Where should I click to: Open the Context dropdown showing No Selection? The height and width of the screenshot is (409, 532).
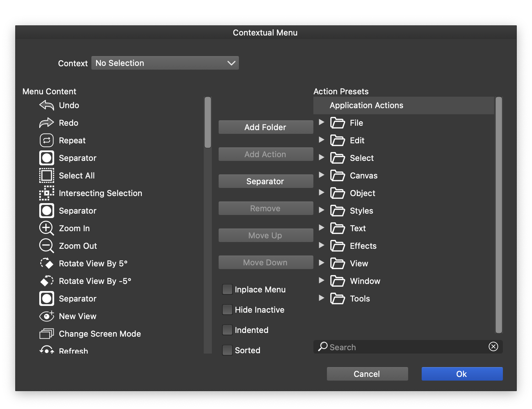pos(165,63)
